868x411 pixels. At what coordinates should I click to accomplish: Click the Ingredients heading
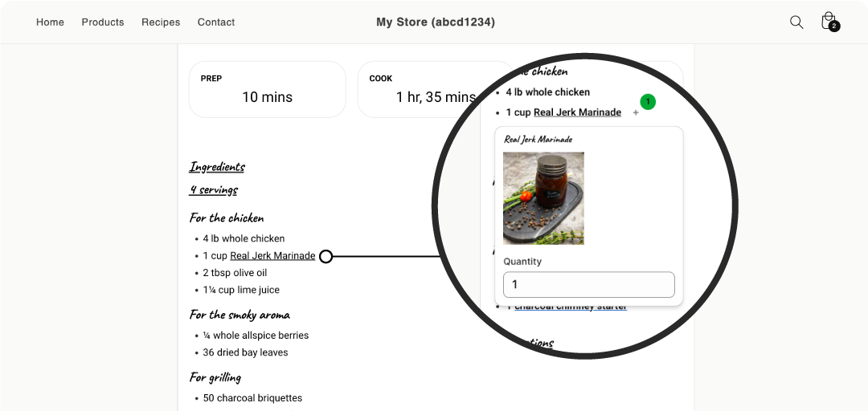tap(217, 166)
